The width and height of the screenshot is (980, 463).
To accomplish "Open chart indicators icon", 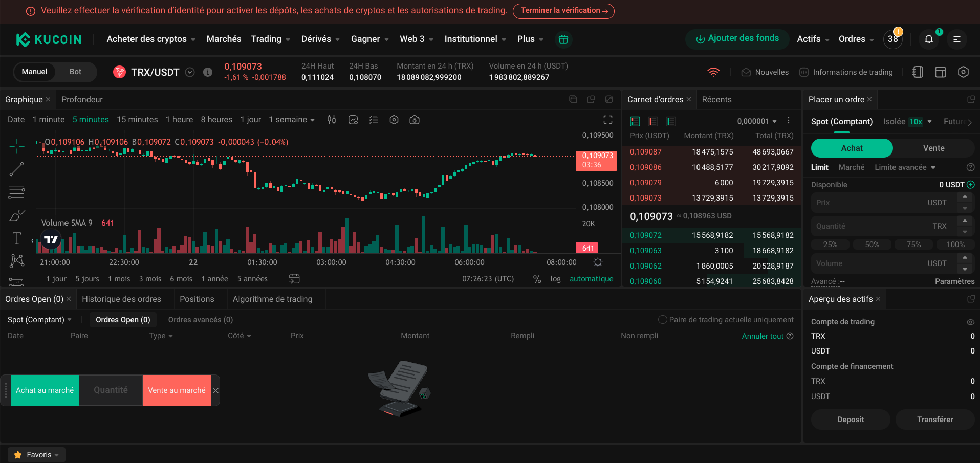I will [353, 120].
